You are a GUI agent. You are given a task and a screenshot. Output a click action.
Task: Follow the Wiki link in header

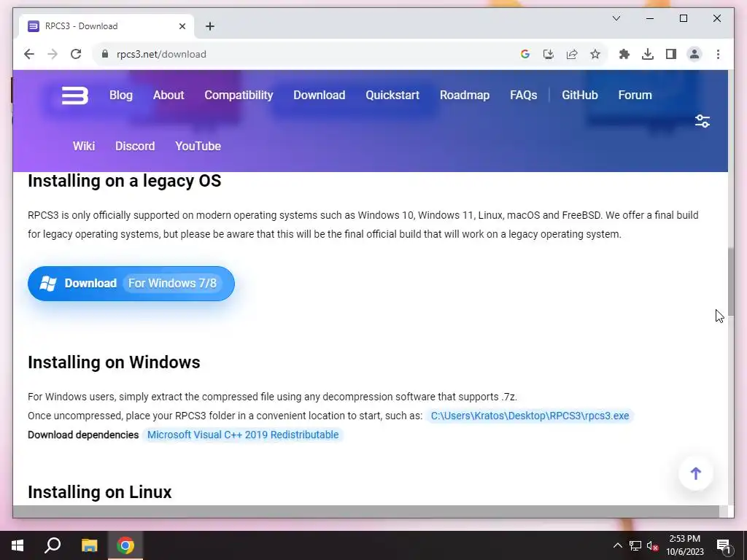pos(84,146)
